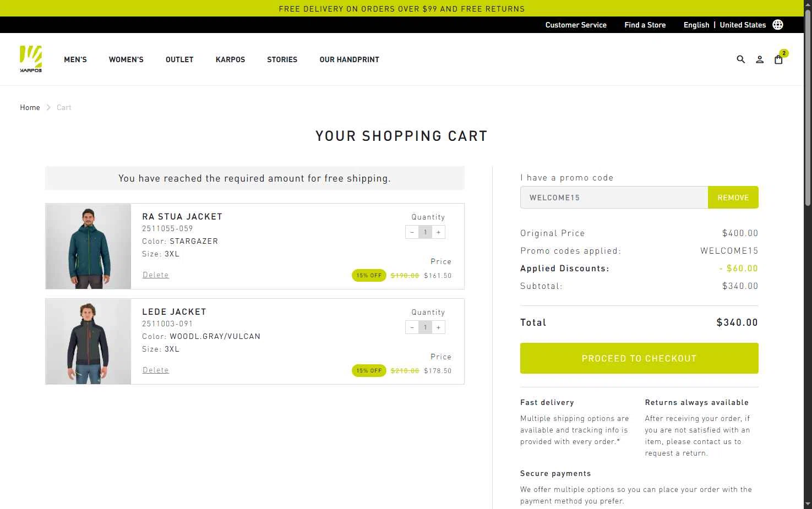Click the 'YOUR SHOPPING CART' heading

pyautogui.click(x=401, y=136)
